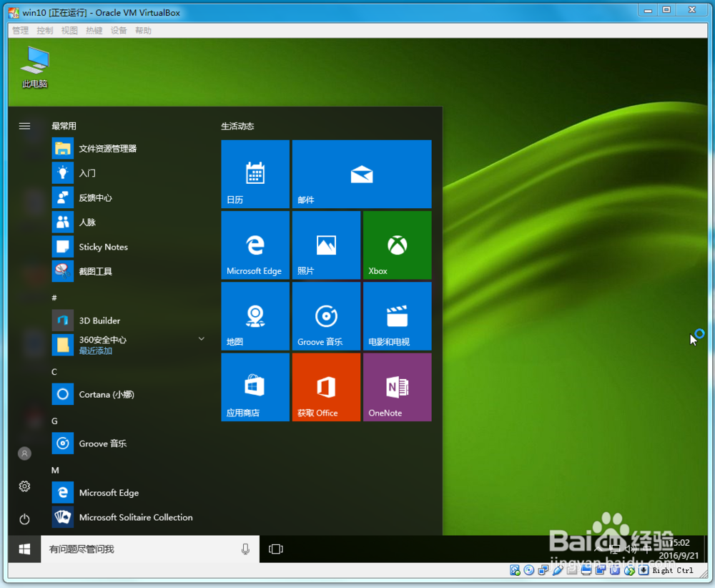
Task: Launch the Microsoft Edge tile
Action: click(255, 245)
